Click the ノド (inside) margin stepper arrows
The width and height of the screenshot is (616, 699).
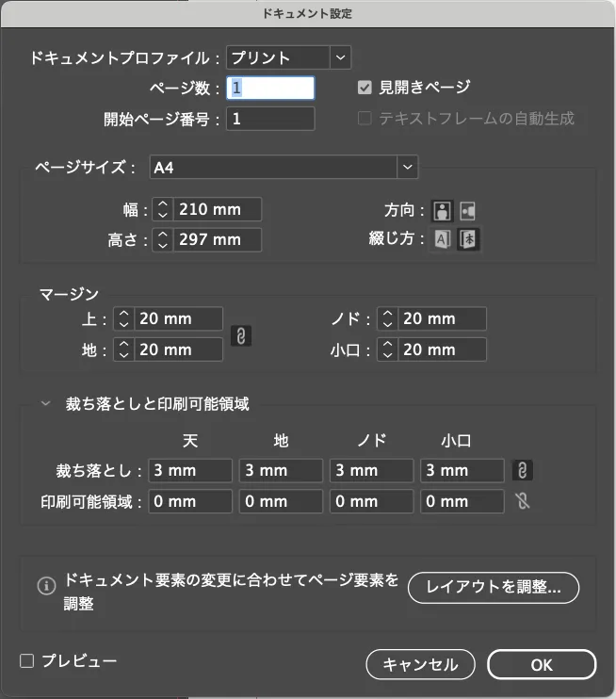pyautogui.click(x=387, y=318)
